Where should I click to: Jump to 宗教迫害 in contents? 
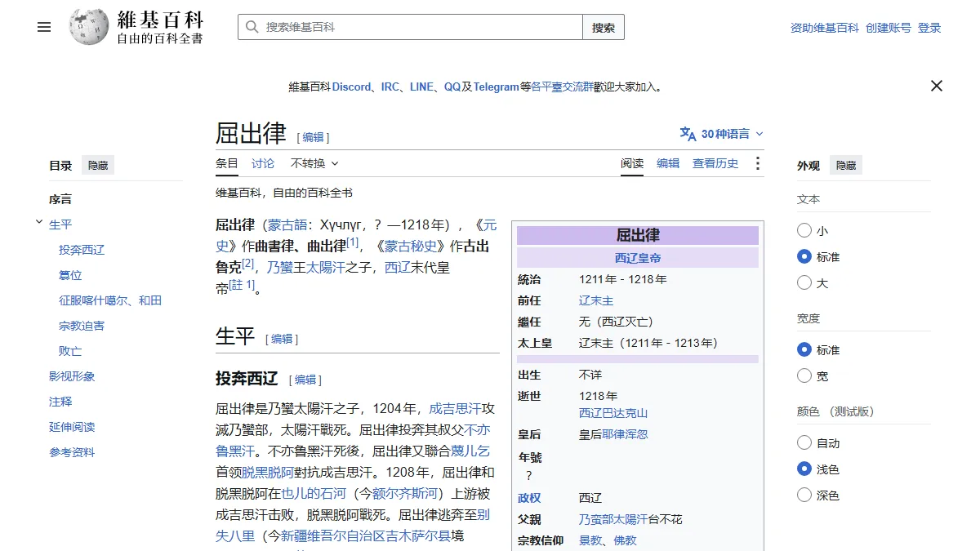point(82,326)
